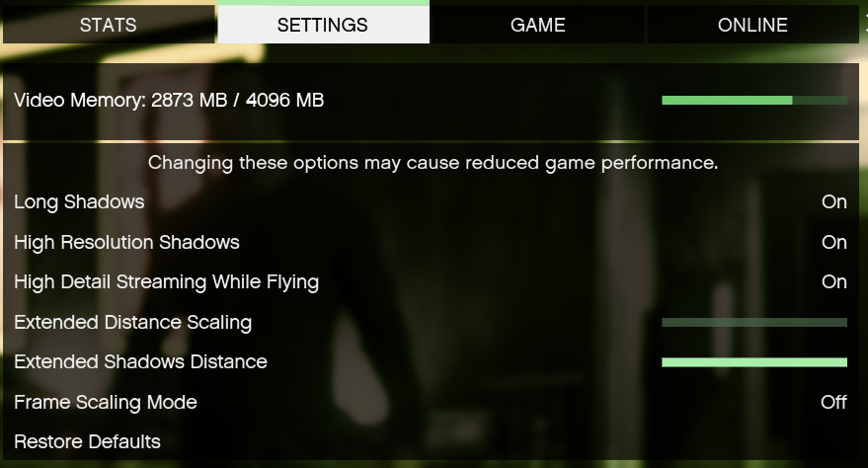Select the Frame Scaling Mode label

click(x=106, y=402)
